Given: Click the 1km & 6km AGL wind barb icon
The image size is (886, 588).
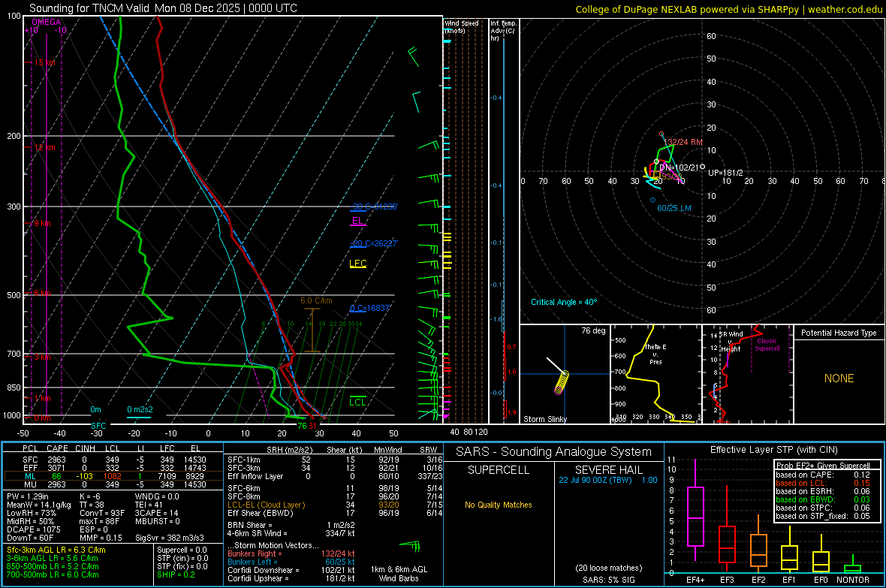Looking at the screenshot, I should click(410, 546).
